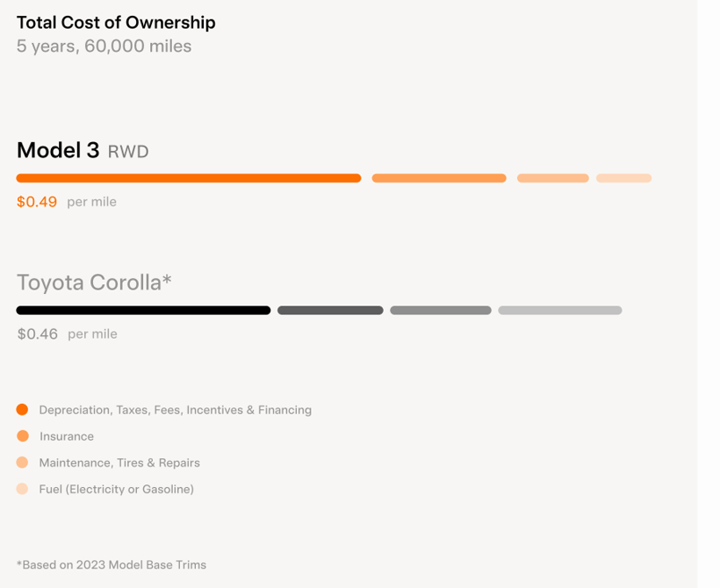Click the 2023 Model Base Trims footnote
The image size is (720, 588).
(x=112, y=564)
